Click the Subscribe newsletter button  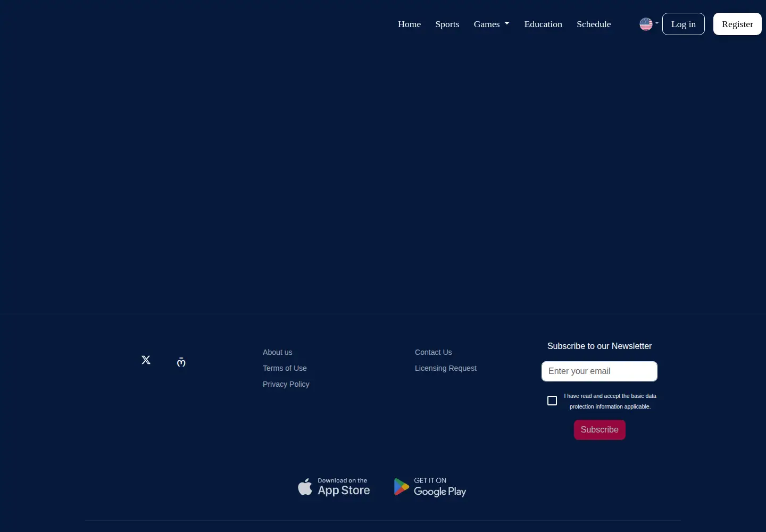click(x=600, y=430)
